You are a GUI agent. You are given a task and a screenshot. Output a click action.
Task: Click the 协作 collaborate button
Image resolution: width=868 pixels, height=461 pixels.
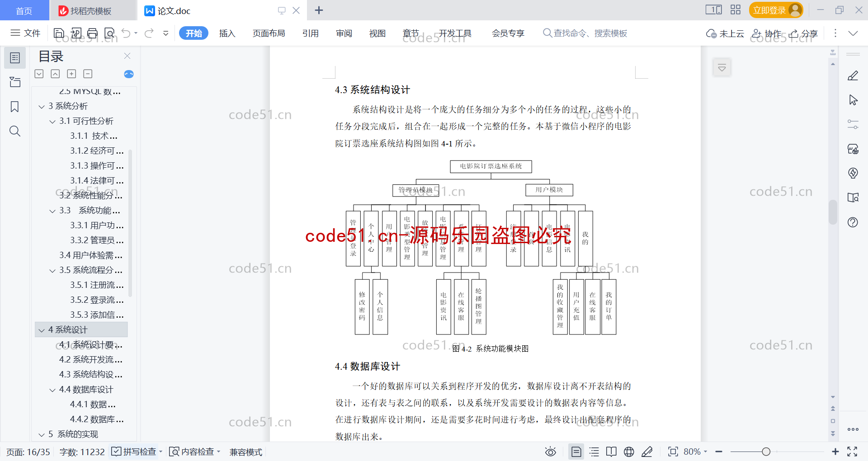pyautogui.click(x=767, y=33)
